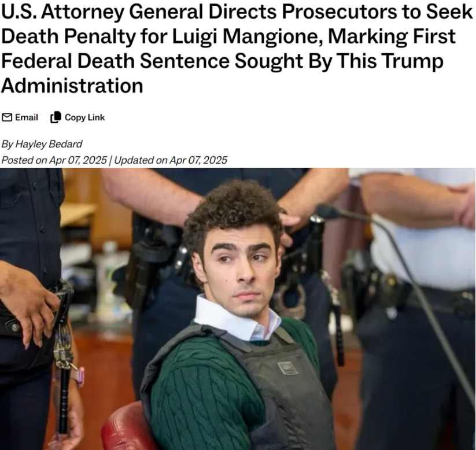Screen dimensions: 476x450
Task: Click "Death Penalty" in the headline
Action: (69, 36)
